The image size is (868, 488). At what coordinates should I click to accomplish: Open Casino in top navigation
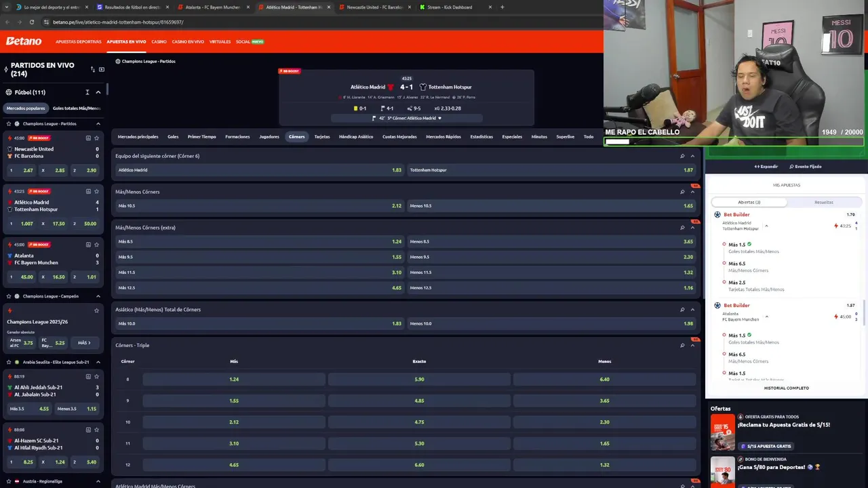[159, 41]
